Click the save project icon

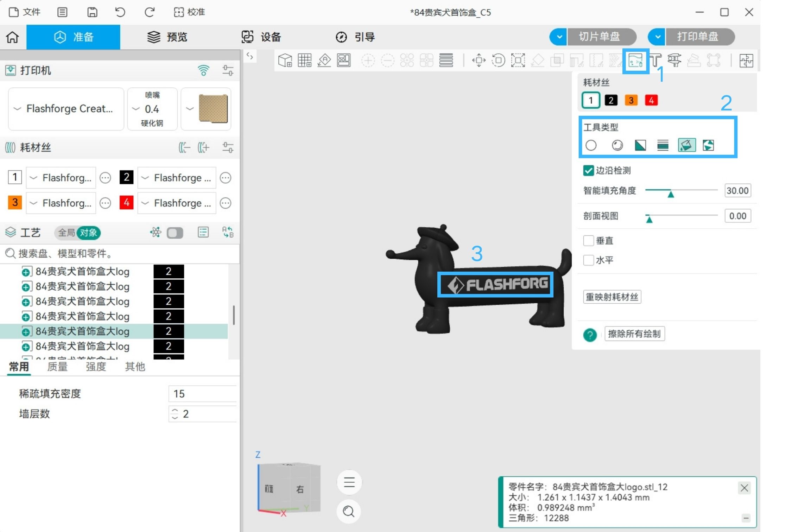[92, 12]
